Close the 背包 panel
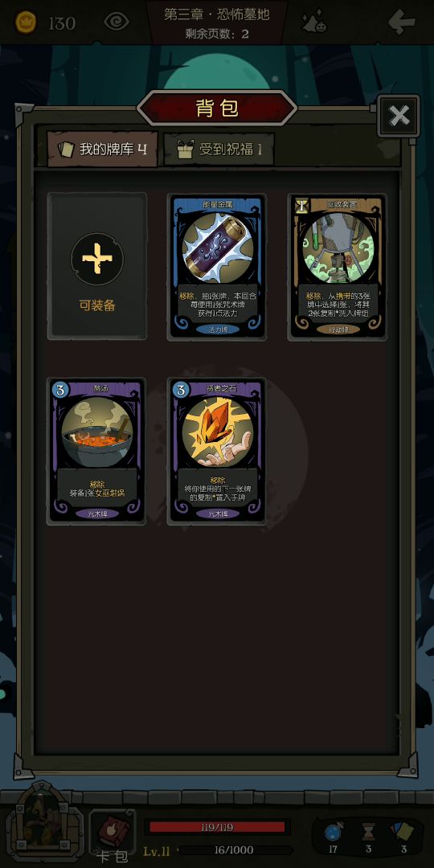This screenshot has height=868, width=434. coord(399,116)
